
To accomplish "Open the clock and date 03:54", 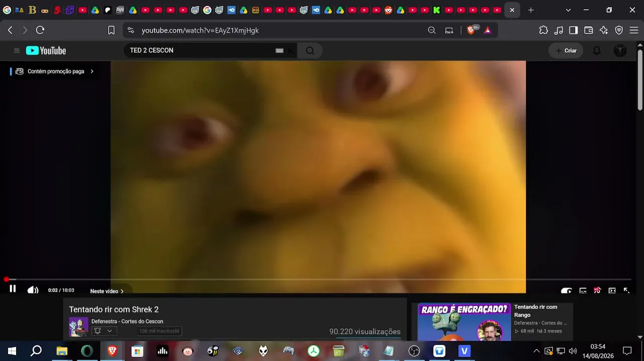I will click(598, 351).
